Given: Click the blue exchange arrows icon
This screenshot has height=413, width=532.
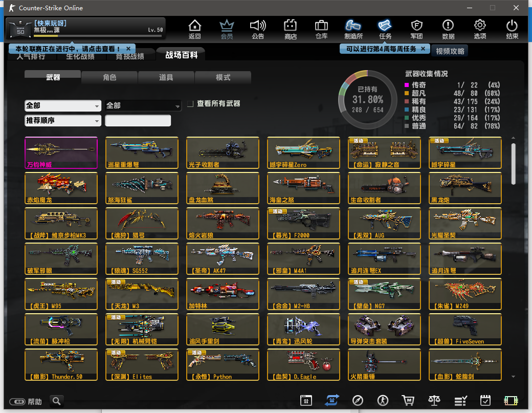Looking at the screenshot, I should 332,400.
